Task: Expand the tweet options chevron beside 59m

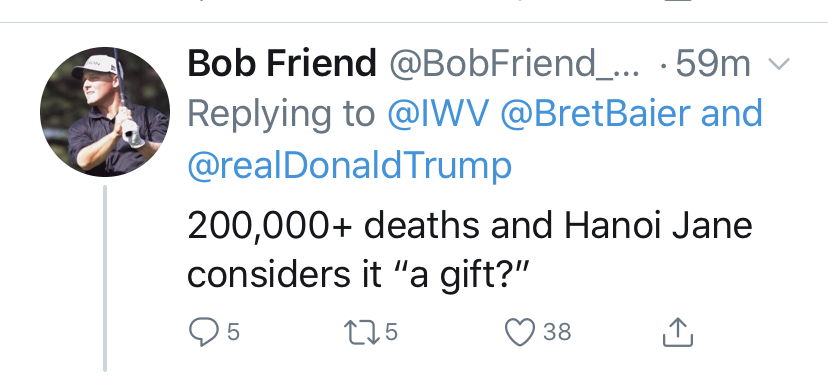Action: tap(779, 64)
